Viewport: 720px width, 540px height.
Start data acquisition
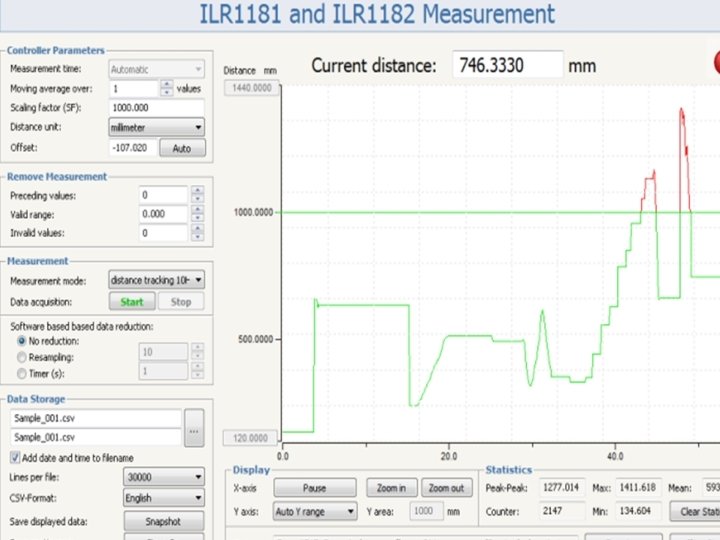point(132,302)
